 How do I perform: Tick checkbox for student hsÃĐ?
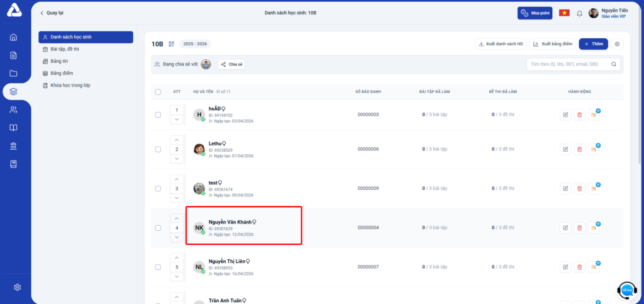[158, 115]
